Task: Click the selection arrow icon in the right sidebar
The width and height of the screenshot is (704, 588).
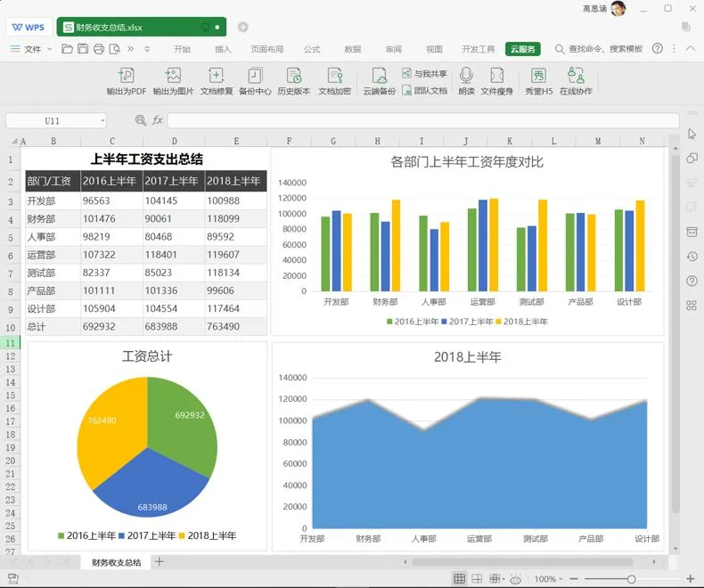Action: pos(692,134)
